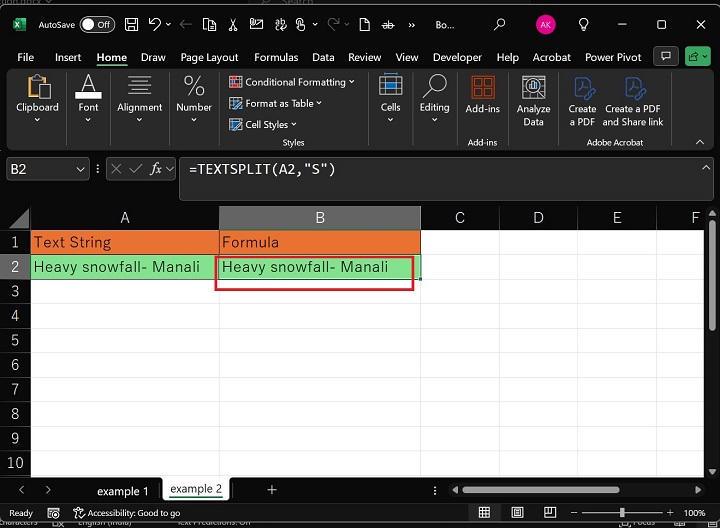Add a new sheet with plus button
This screenshot has height=528, width=720.
(271, 490)
